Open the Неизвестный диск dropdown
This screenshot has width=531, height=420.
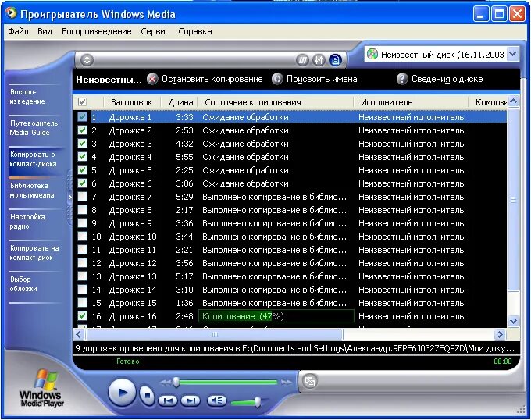513,54
